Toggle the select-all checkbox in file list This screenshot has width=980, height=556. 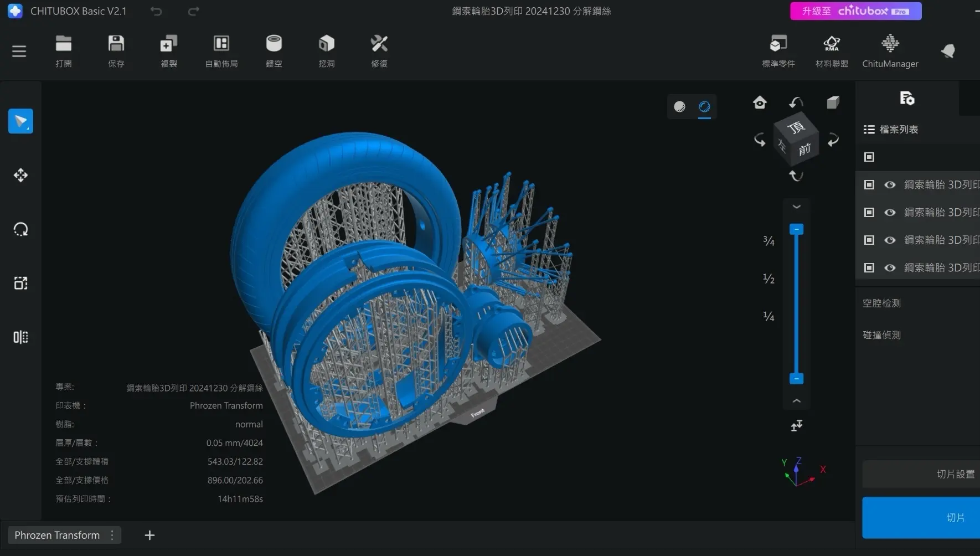click(869, 157)
